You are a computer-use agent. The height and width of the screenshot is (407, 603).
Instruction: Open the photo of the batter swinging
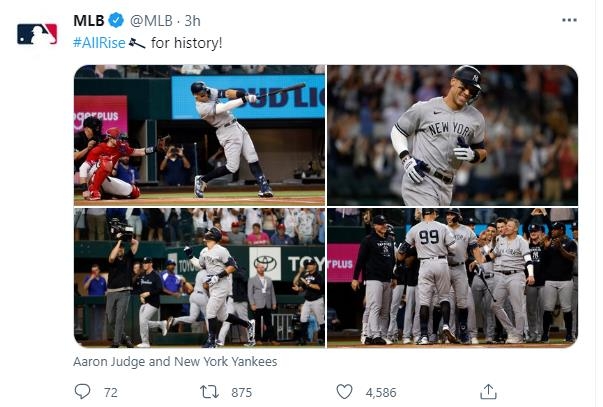pyautogui.click(x=199, y=135)
